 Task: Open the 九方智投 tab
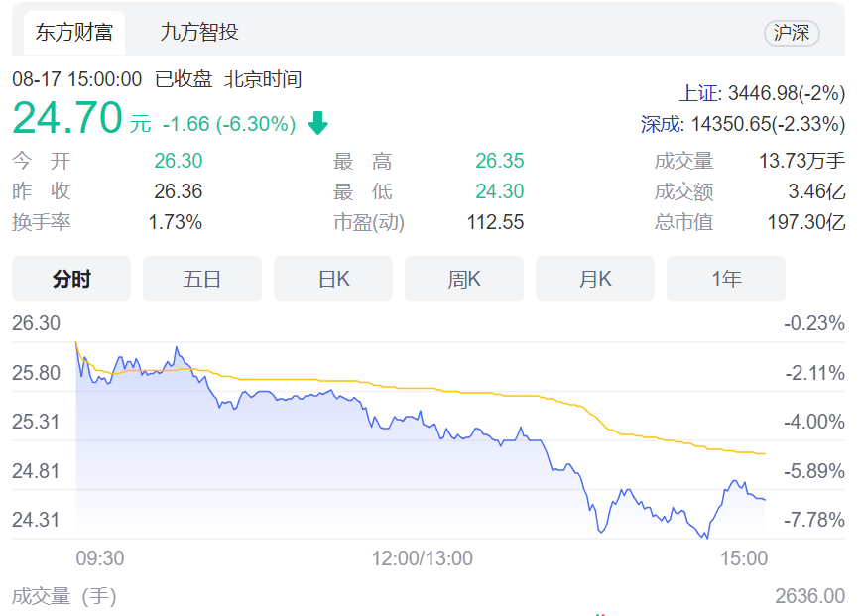pos(199,32)
